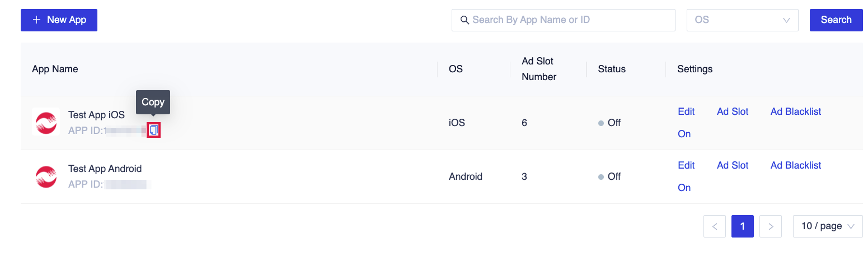Screen dimensions: 868x256
Task: Go to the previous page arrow
Action: (x=715, y=226)
